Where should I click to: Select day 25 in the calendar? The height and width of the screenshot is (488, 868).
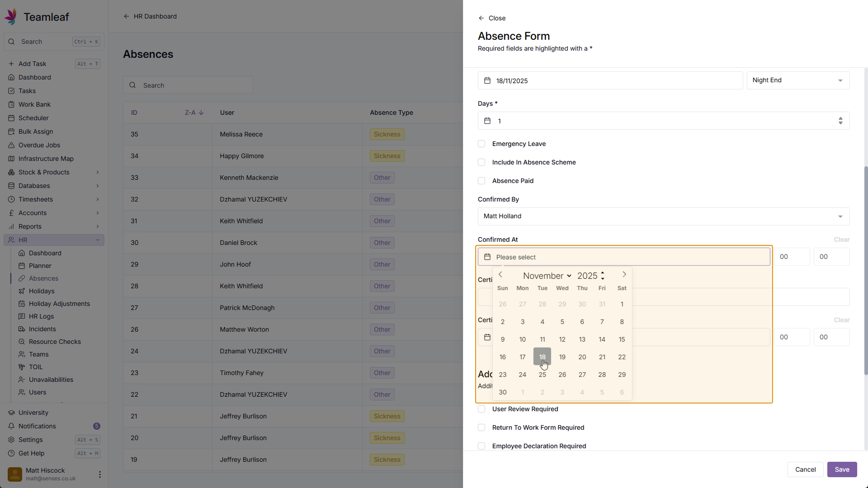pos(542,375)
